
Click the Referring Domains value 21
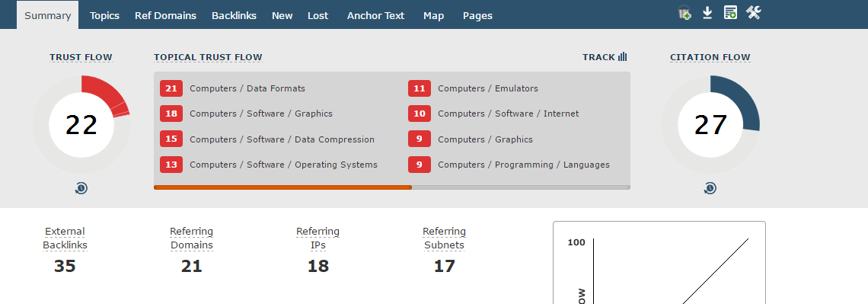(192, 267)
